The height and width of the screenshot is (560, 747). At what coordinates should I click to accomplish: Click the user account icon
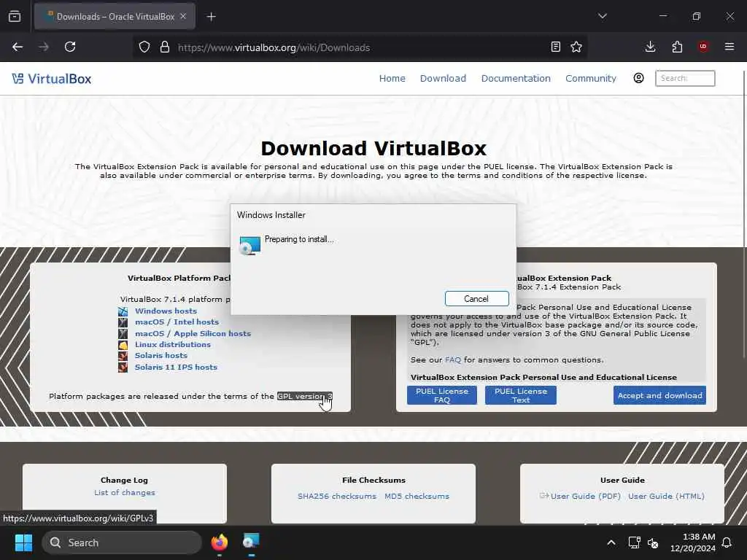(638, 78)
